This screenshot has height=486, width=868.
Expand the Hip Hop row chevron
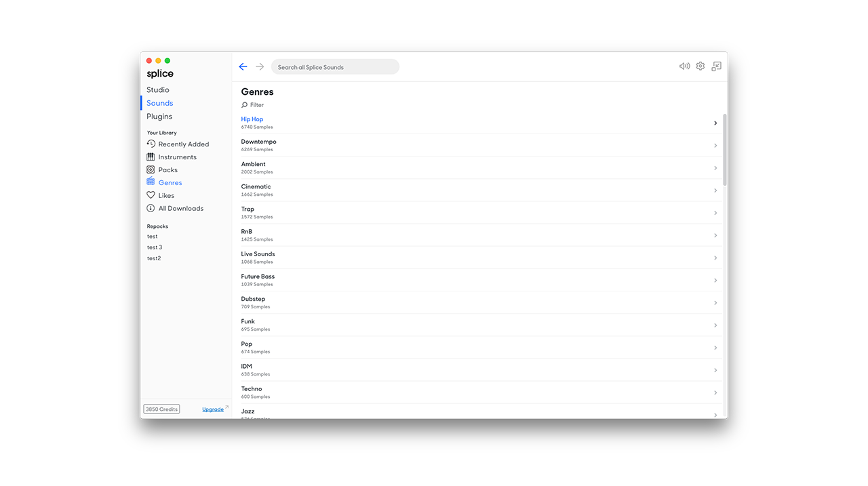coord(715,123)
